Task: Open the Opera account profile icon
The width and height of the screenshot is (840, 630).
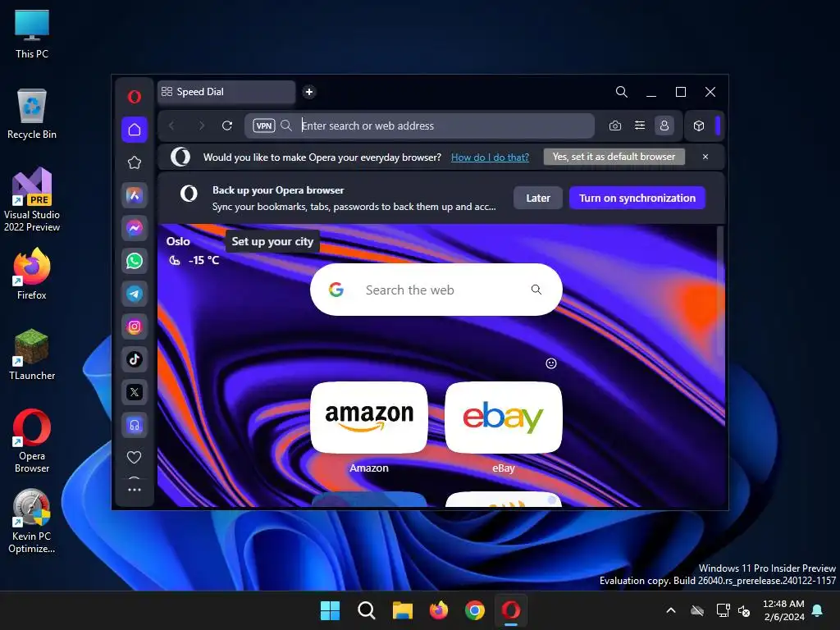Action: pyautogui.click(x=664, y=126)
